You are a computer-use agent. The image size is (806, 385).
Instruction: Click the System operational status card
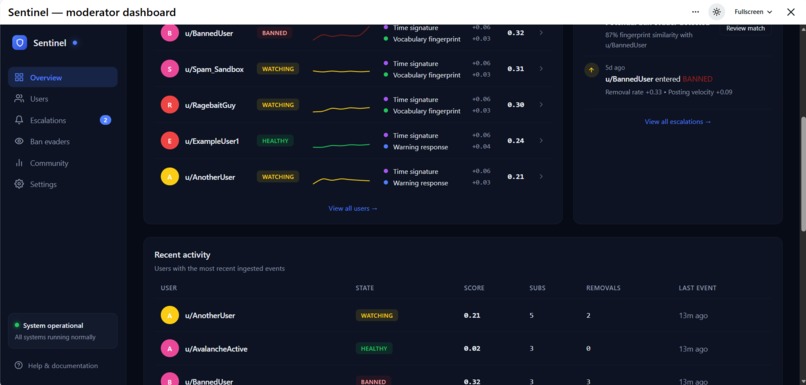63,331
